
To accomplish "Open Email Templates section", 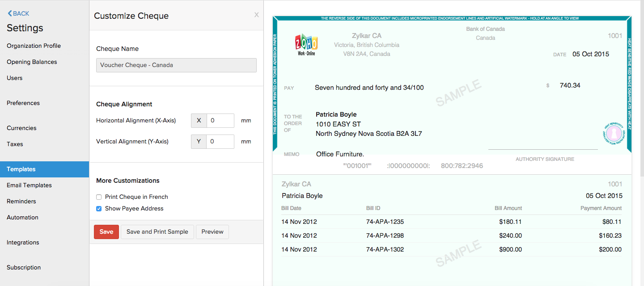I will point(29,185).
